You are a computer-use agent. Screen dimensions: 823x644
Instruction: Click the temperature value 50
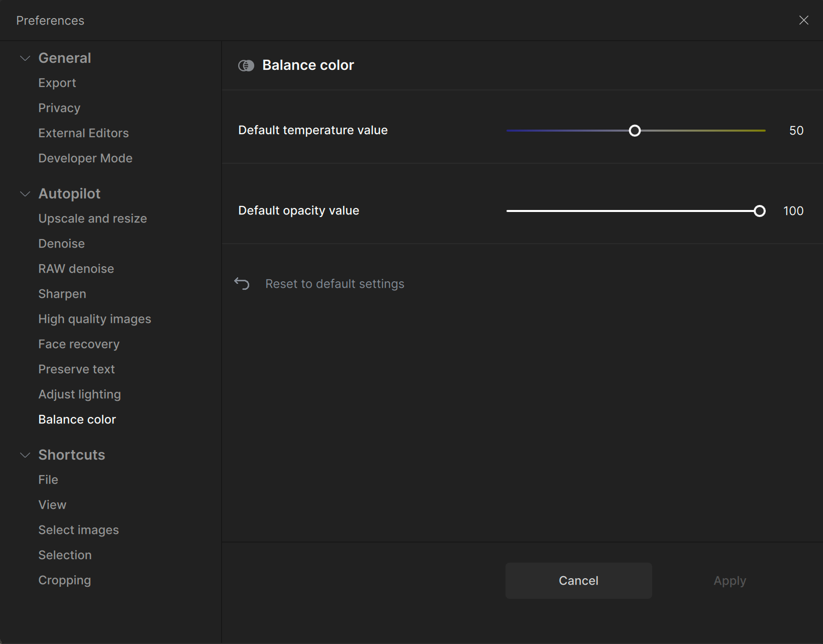pyautogui.click(x=796, y=131)
